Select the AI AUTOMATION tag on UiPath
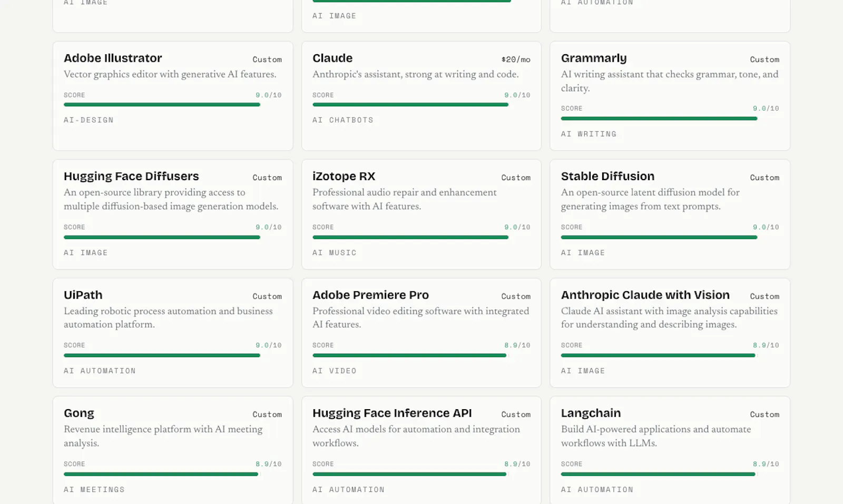843x504 pixels. click(100, 371)
